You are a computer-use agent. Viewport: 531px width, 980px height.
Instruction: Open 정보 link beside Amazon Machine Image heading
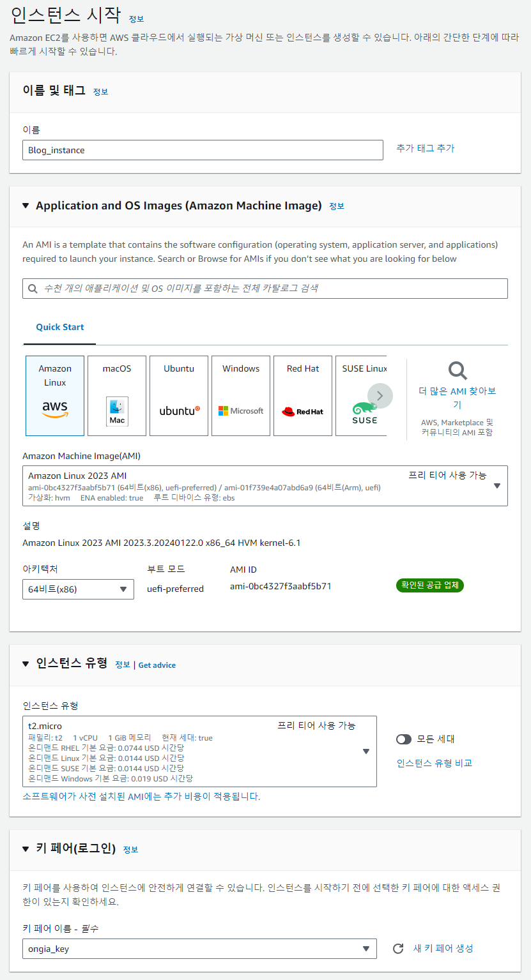point(337,206)
